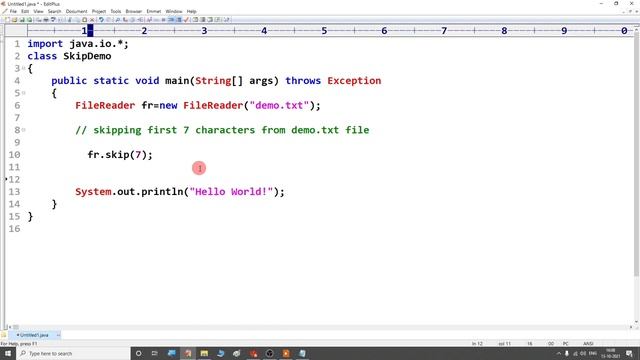Image resolution: width=640 pixels, height=360 pixels.
Task: Click the 'class SkipDemo' text
Action: [69, 56]
